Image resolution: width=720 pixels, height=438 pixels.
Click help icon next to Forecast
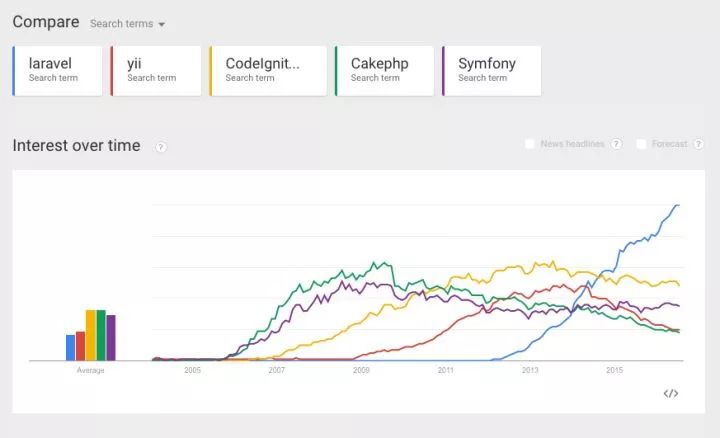tap(699, 144)
